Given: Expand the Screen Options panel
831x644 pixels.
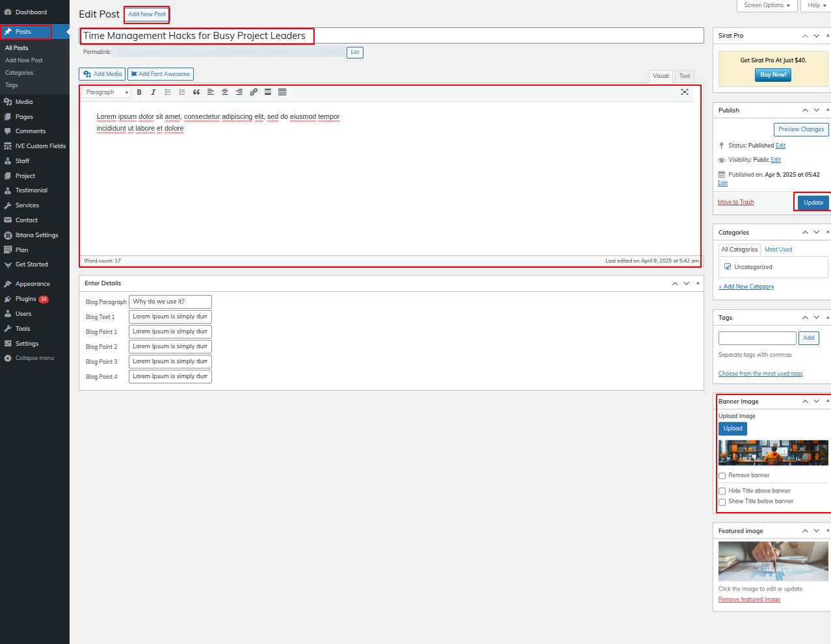Looking at the screenshot, I should coord(767,5).
